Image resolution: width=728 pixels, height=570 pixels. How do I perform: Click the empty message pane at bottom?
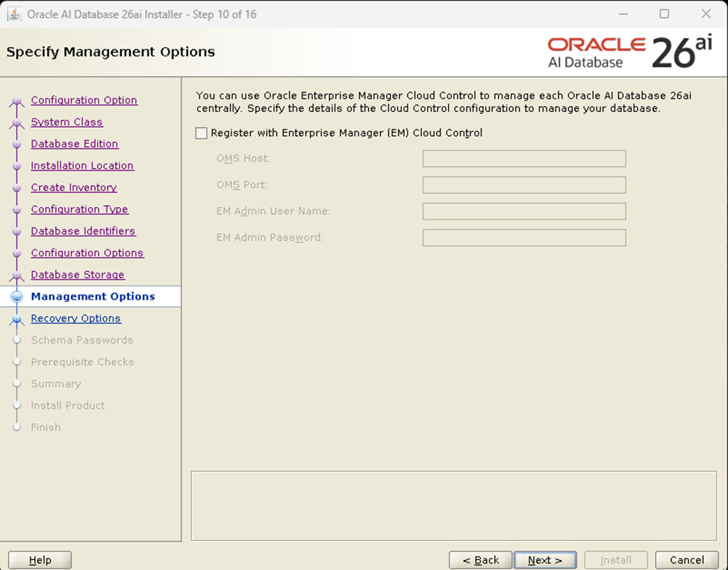454,506
